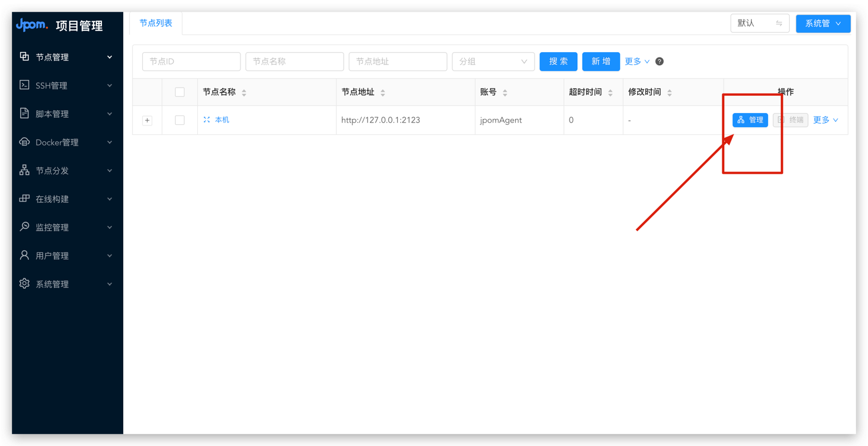Click the 搜索 button
Screen dimensions: 868x446
(558, 62)
